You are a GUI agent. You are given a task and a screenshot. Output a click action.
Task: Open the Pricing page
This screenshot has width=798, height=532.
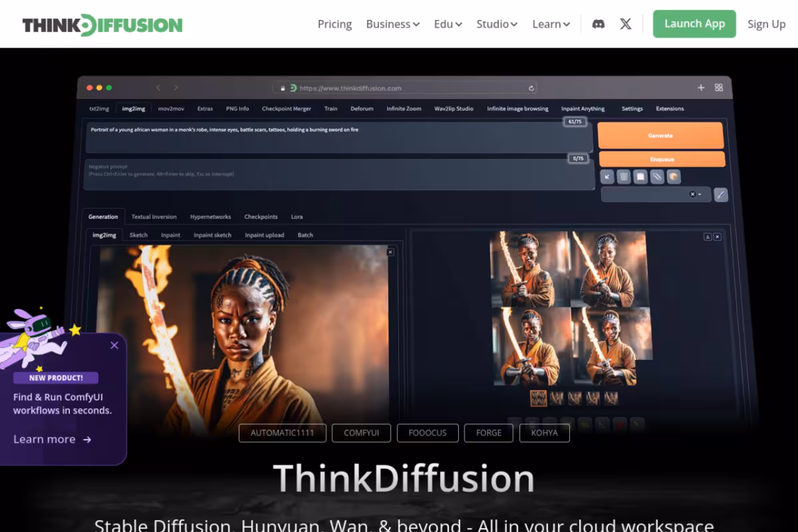pos(334,24)
